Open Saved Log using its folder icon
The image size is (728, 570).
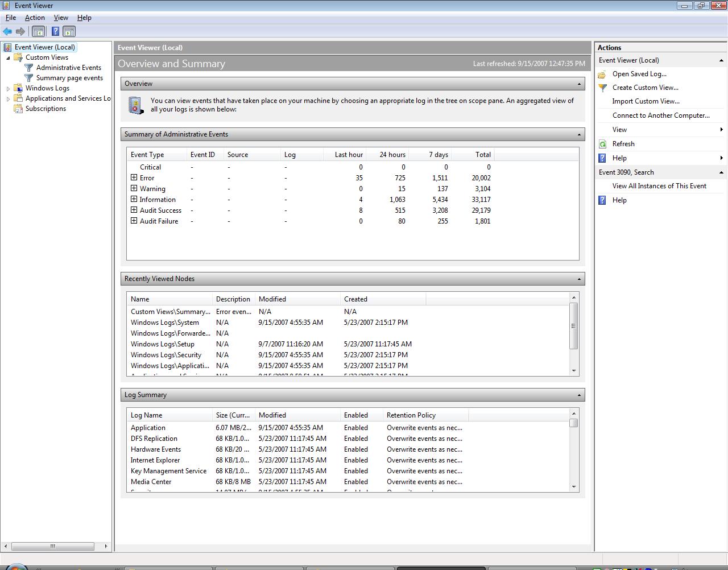pos(602,74)
